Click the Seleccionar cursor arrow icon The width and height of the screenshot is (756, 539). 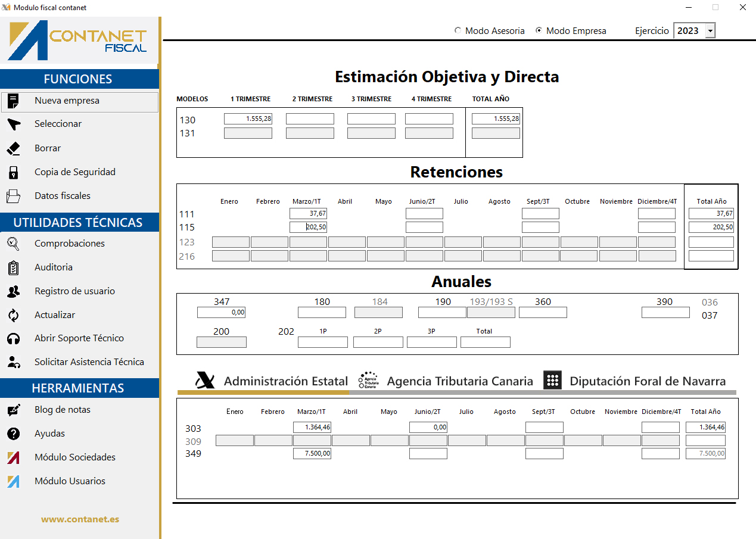click(13, 124)
